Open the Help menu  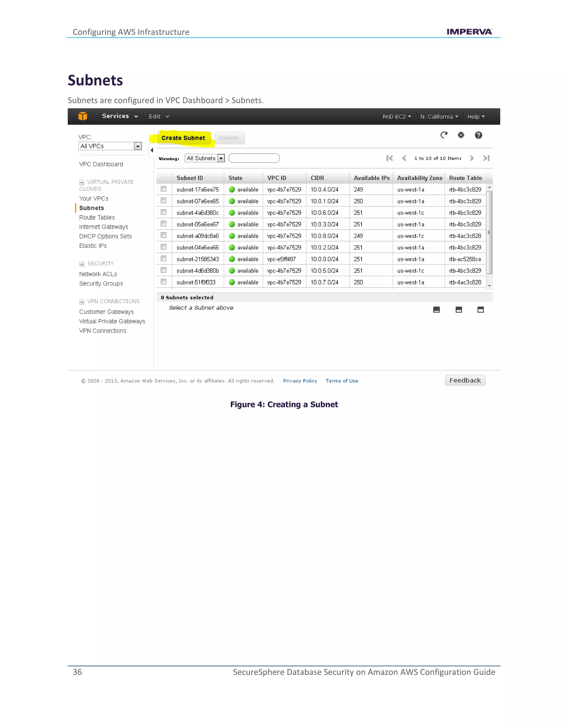click(x=476, y=117)
